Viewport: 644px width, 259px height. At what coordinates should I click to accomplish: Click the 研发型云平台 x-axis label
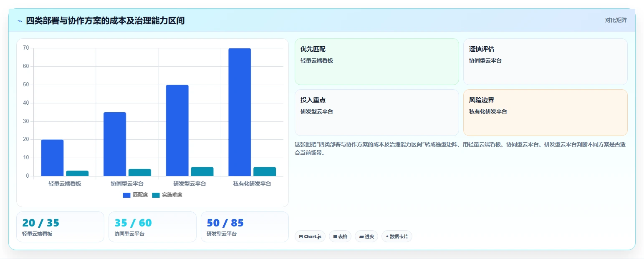(x=189, y=184)
